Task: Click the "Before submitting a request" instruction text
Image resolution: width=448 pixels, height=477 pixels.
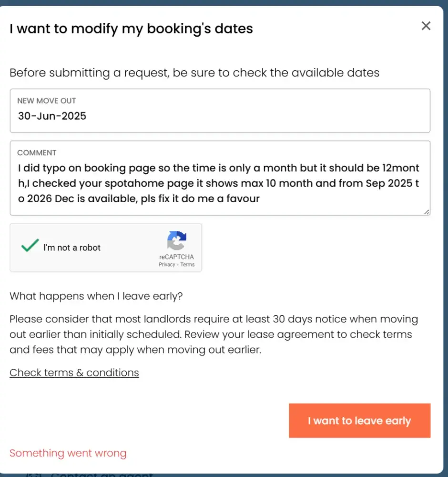Action: (x=194, y=73)
